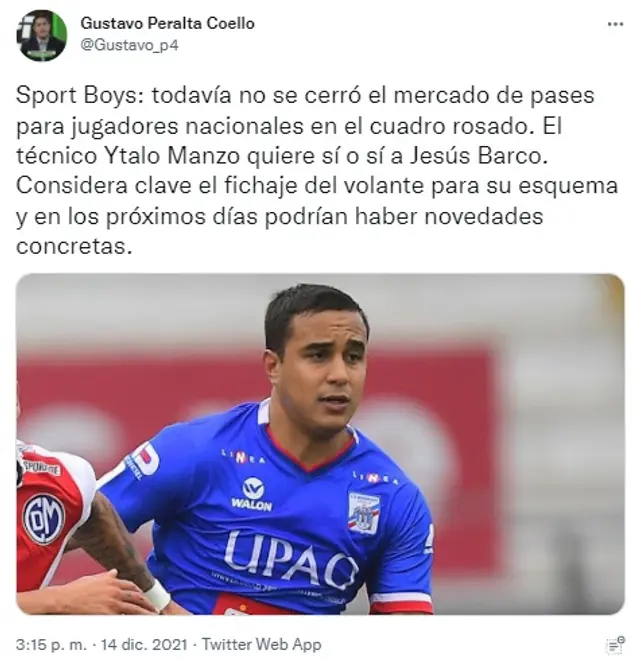Open the Twitter Web App source link
The height and width of the screenshot is (672, 640).
(261, 645)
